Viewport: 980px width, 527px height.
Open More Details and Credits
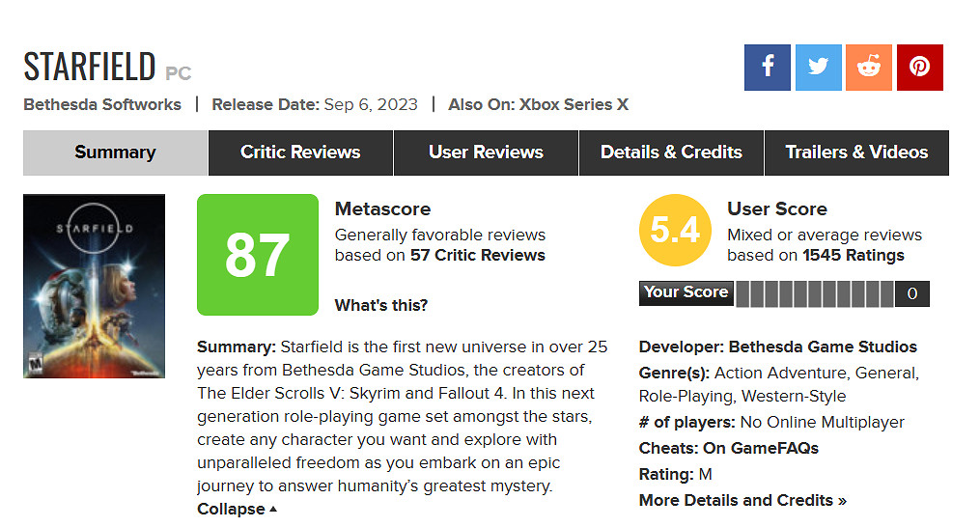pos(742,500)
